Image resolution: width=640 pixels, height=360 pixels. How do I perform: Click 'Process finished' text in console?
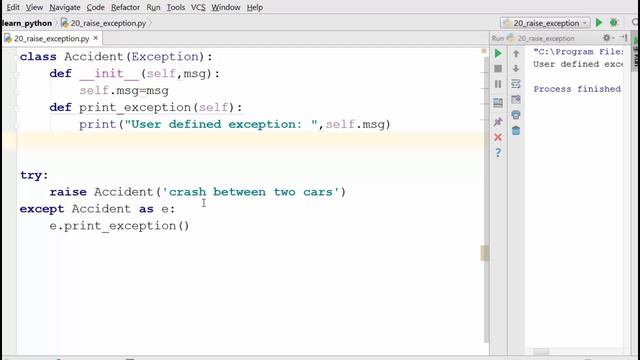click(577, 89)
